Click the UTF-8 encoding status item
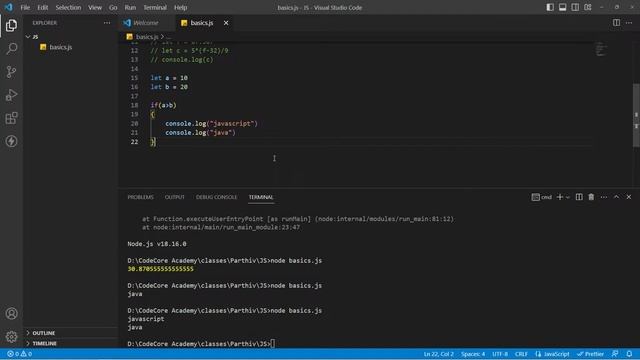 [x=500, y=354]
